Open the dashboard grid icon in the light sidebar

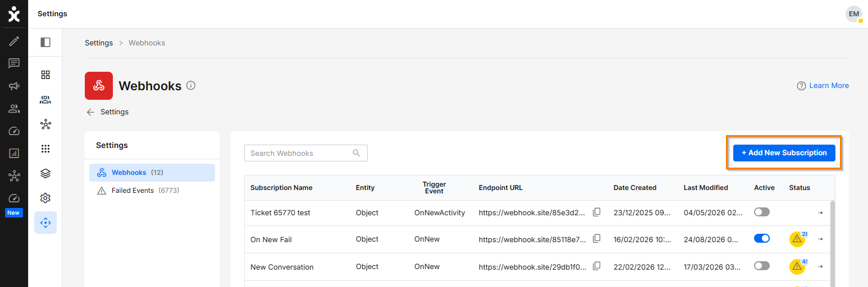click(45, 75)
